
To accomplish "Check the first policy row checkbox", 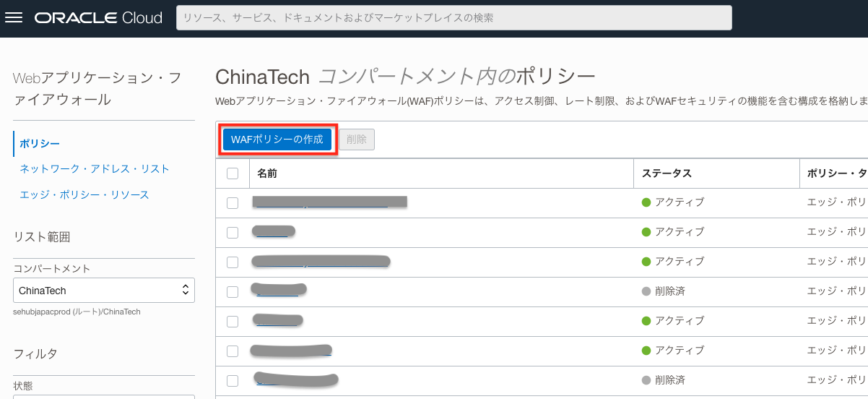I will pyautogui.click(x=233, y=203).
